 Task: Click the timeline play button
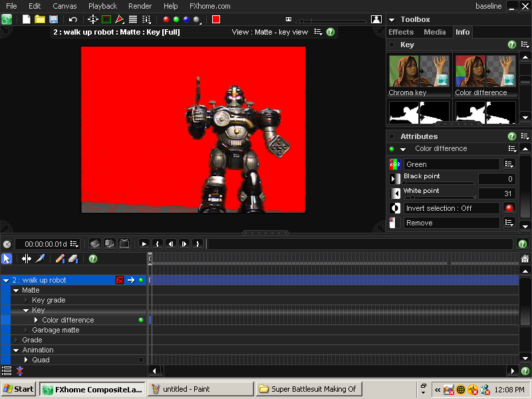tap(144, 244)
